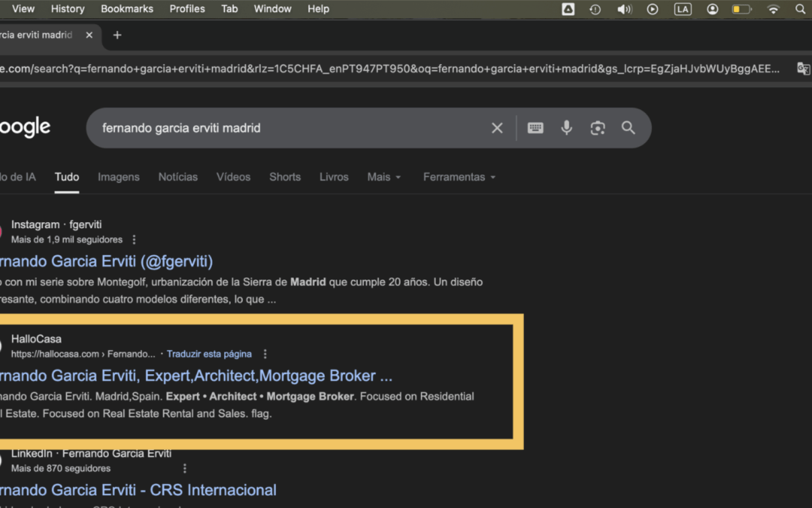Check the battery status icon

click(x=741, y=9)
